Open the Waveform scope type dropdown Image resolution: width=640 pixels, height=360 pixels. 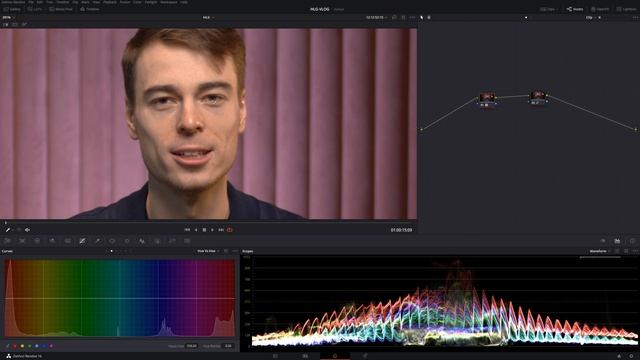coord(600,251)
